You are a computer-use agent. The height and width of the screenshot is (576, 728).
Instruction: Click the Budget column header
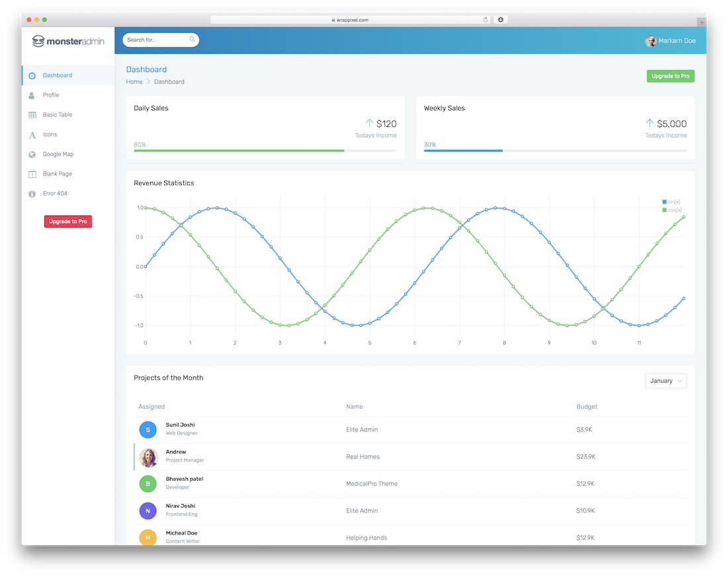(x=587, y=407)
